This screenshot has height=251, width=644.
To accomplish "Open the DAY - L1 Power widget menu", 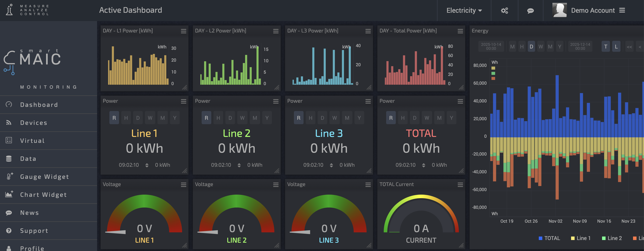I will (x=183, y=31).
